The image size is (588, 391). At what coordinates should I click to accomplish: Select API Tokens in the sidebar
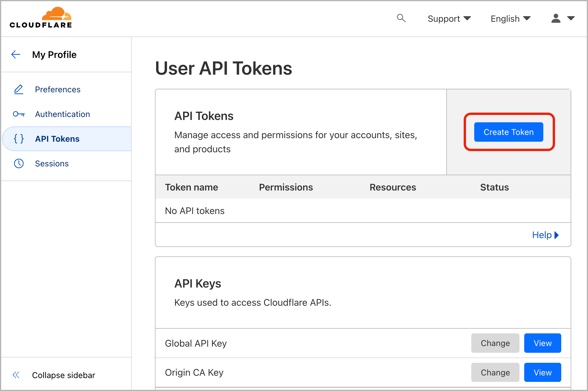pos(67,139)
